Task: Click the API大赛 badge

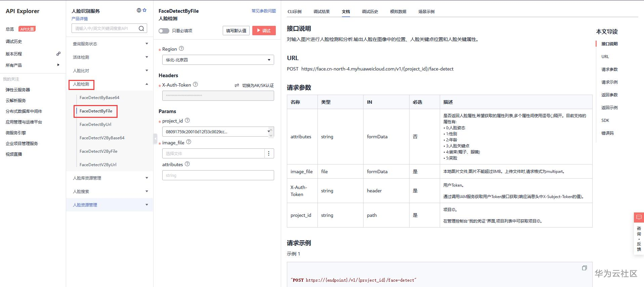Action: click(x=27, y=29)
